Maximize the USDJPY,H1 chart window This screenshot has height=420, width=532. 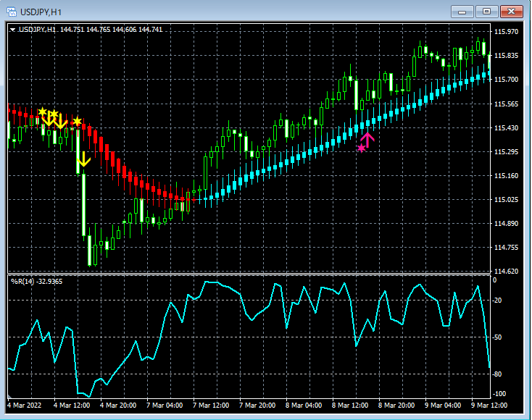pyautogui.click(x=486, y=12)
